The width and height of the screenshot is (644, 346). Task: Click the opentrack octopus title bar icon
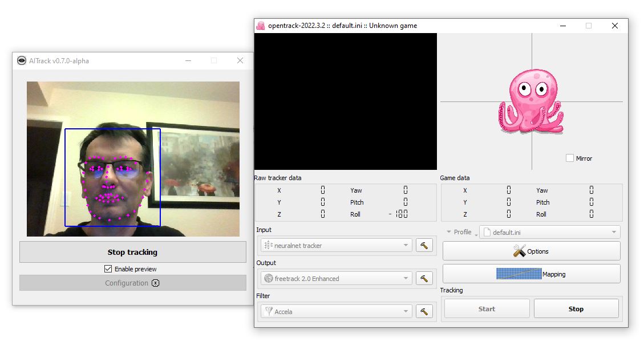point(261,26)
